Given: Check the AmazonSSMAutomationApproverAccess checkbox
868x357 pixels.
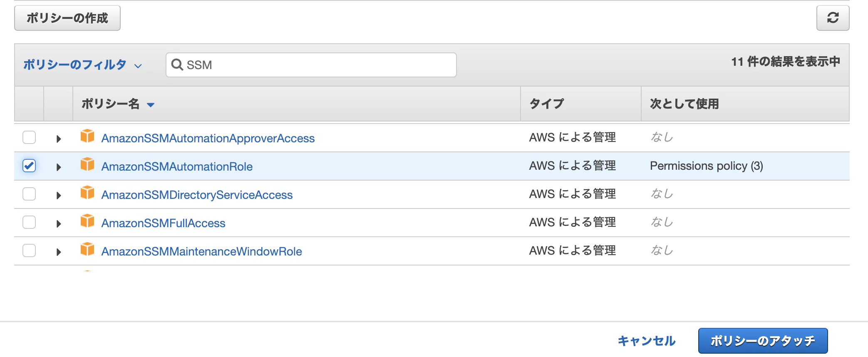Looking at the screenshot, I should pos(29,137).
